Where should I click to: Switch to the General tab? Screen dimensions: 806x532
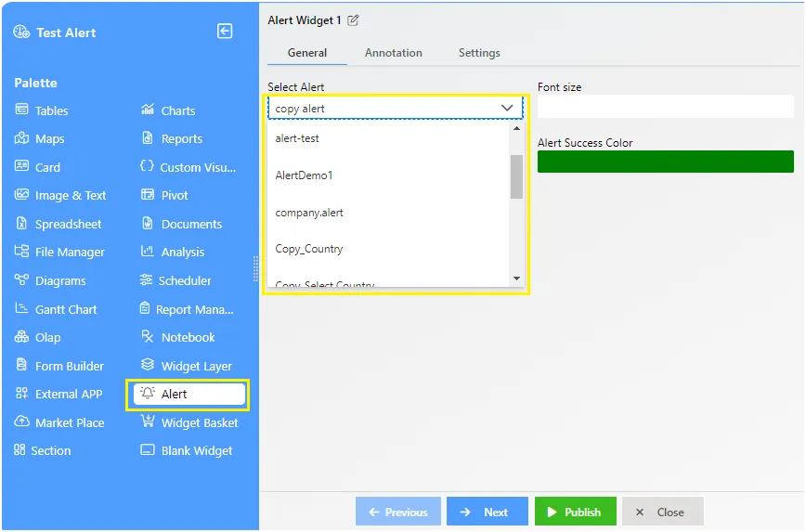(306, 53)
